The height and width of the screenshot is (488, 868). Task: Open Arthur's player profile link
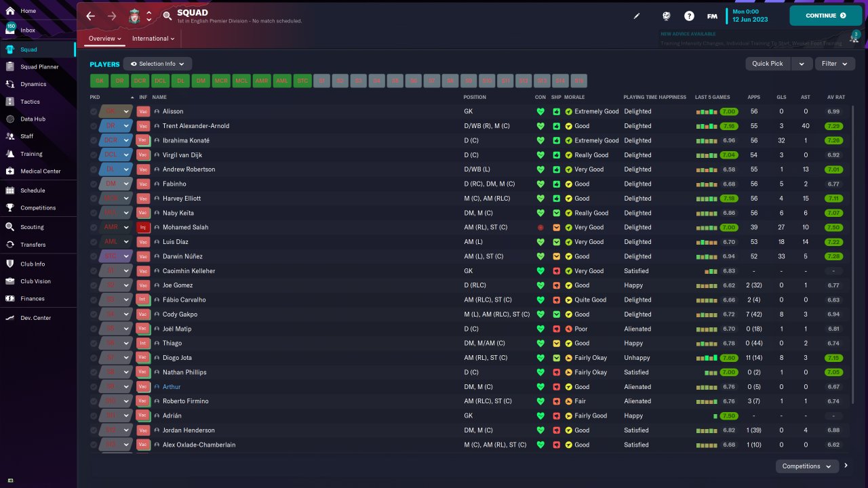[172, 387]
